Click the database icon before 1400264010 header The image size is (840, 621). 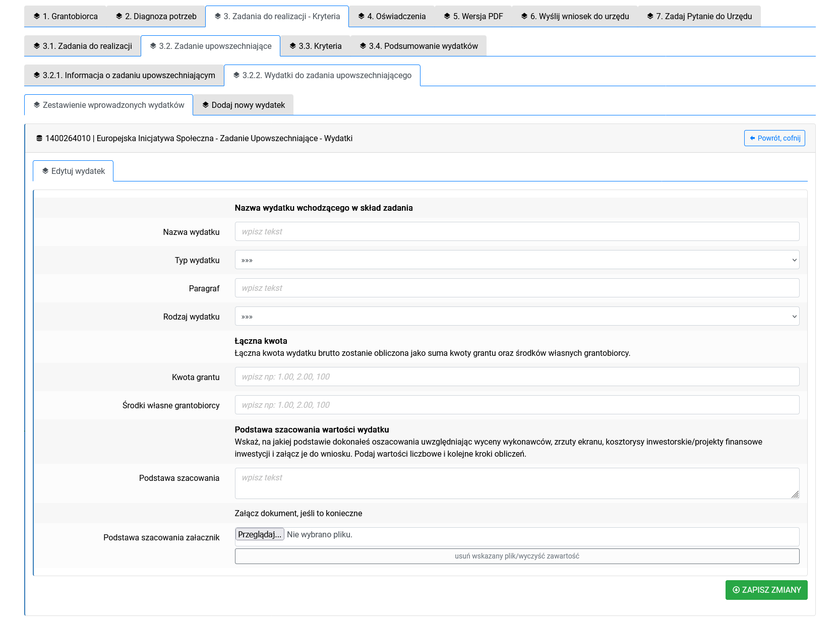39,138
